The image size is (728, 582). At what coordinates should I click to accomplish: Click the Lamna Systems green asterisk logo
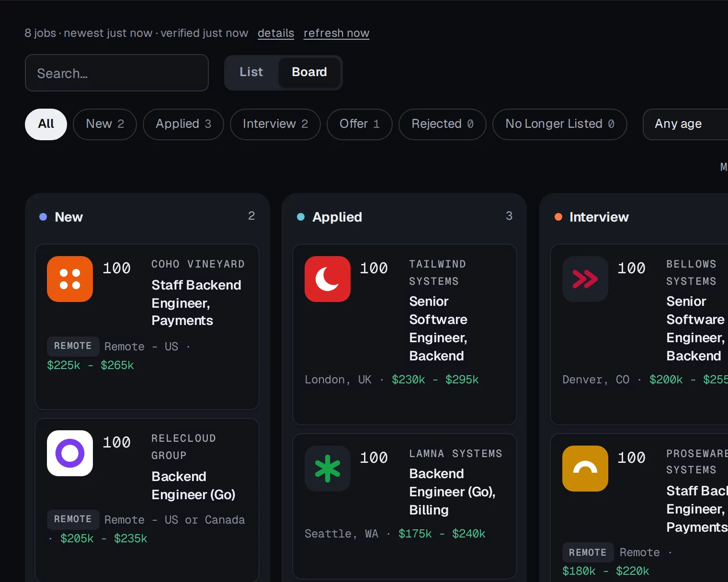328,469
